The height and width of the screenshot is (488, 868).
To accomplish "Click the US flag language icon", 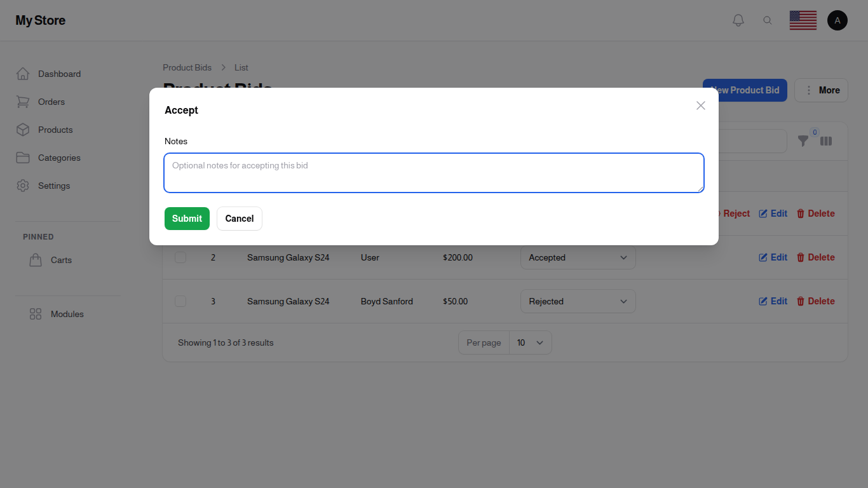I will 803,20.
